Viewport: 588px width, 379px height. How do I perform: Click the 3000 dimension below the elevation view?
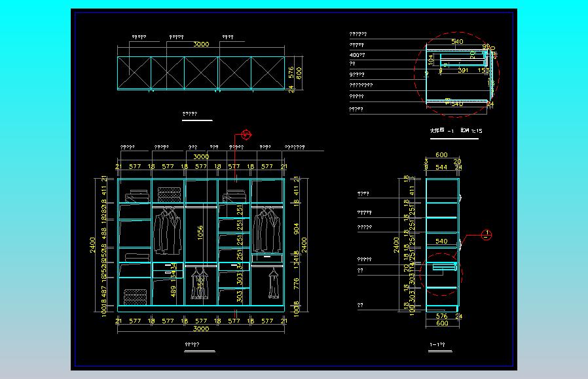(x=201, y=329)
